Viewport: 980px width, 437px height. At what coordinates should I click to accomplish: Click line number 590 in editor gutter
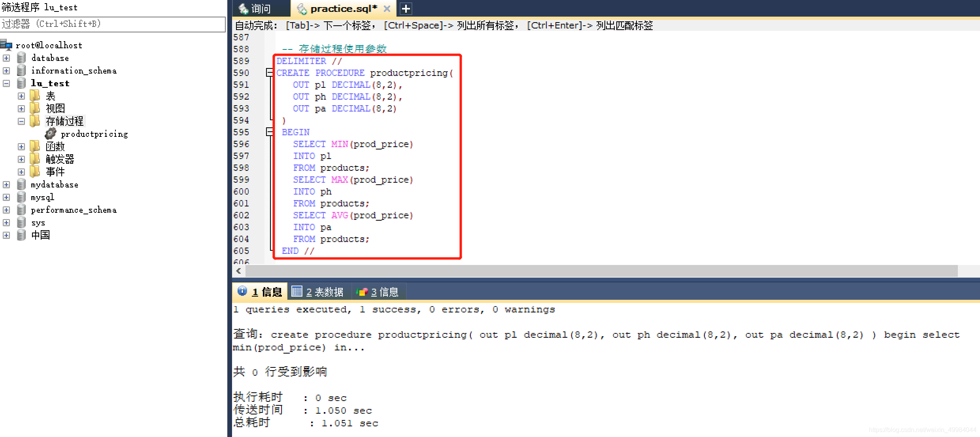(242, 73)
